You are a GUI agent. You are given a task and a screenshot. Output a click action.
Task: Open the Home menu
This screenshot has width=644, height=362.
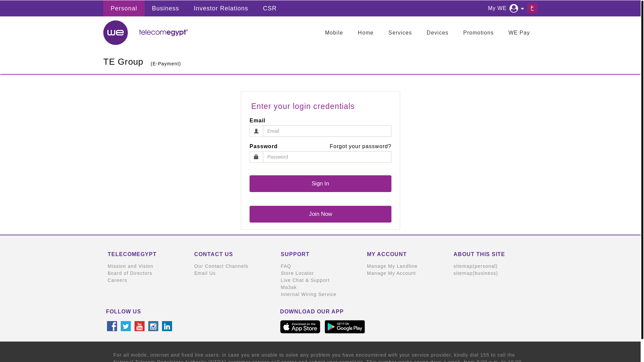366,33
